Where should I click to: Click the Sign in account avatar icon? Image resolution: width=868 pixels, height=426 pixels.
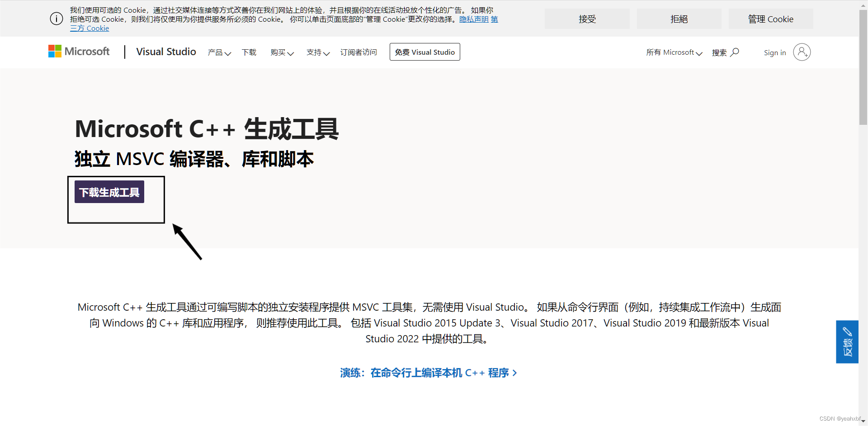pyautogui.click(x=802, y=52)
